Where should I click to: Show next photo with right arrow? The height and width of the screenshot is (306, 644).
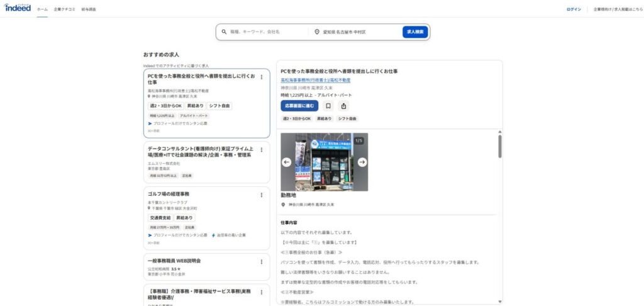pyautogui.click(x=362, y=162)
